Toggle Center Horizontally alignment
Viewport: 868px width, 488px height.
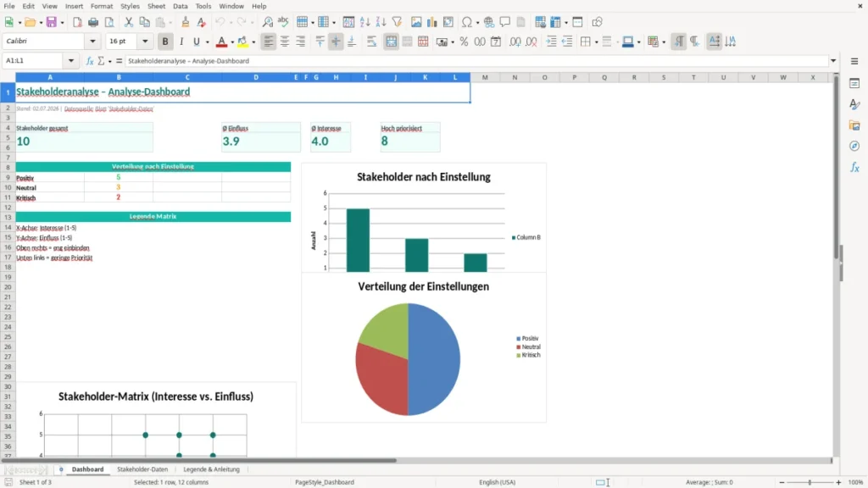(x=285, y=42)
